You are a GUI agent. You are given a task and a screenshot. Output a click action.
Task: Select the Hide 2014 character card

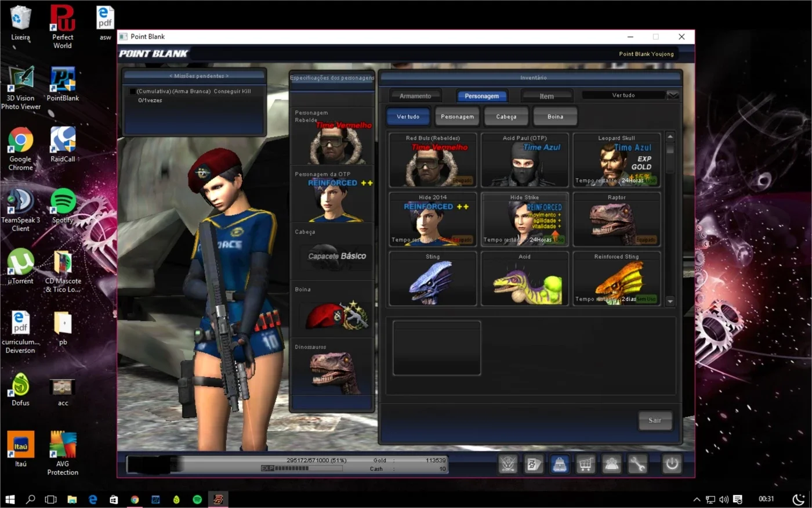click(x=433, y=219)
